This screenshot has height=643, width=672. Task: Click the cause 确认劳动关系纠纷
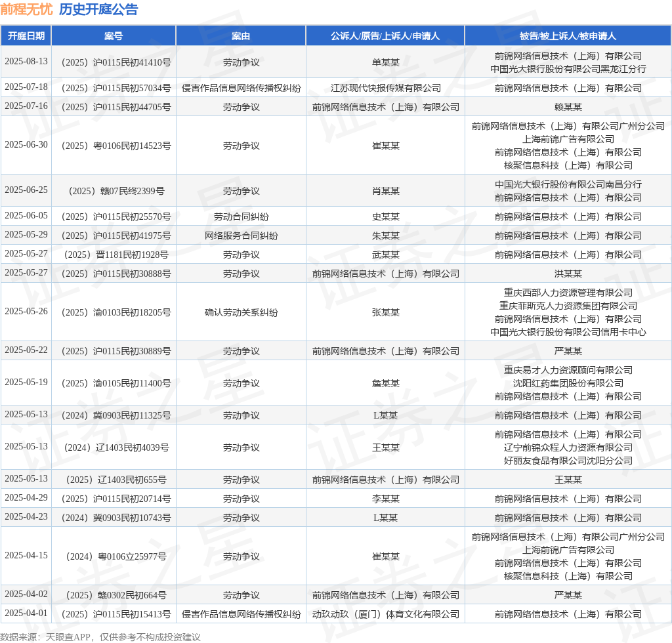241,313
